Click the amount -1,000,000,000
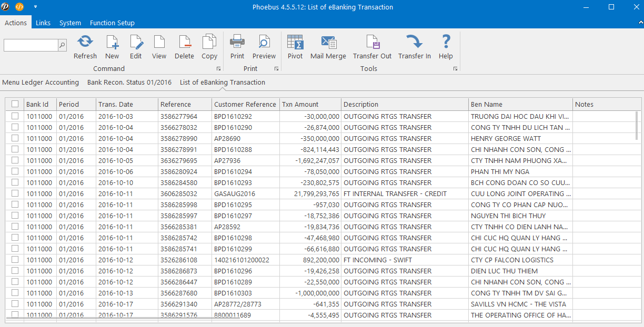Image resolution: width=644 pixels, height=327 pixels. (310, 293)
